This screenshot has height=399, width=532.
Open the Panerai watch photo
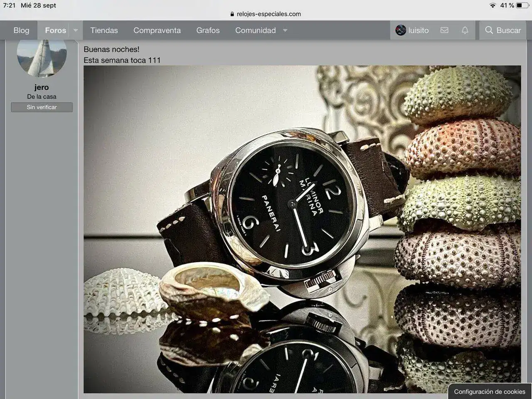pos(302,229)
